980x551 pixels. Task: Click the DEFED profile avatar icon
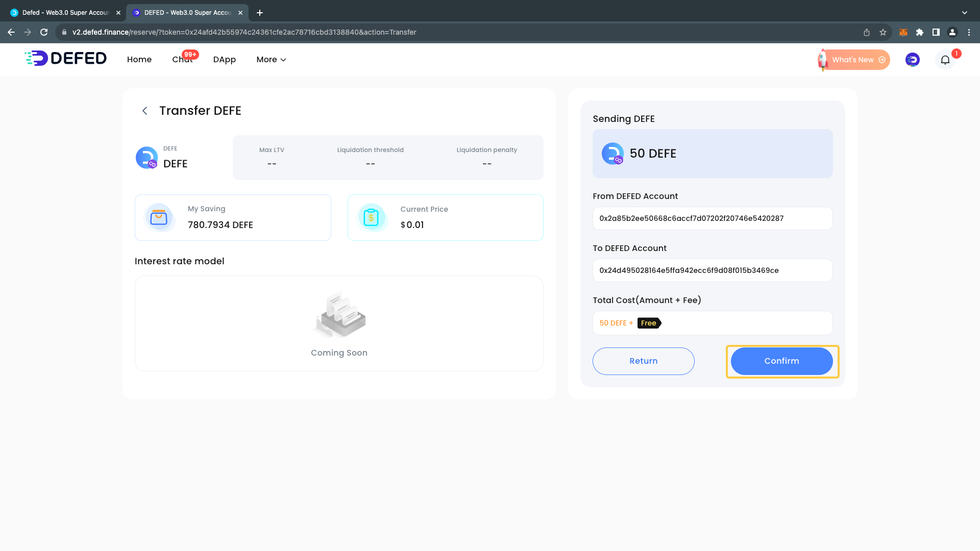912,60
